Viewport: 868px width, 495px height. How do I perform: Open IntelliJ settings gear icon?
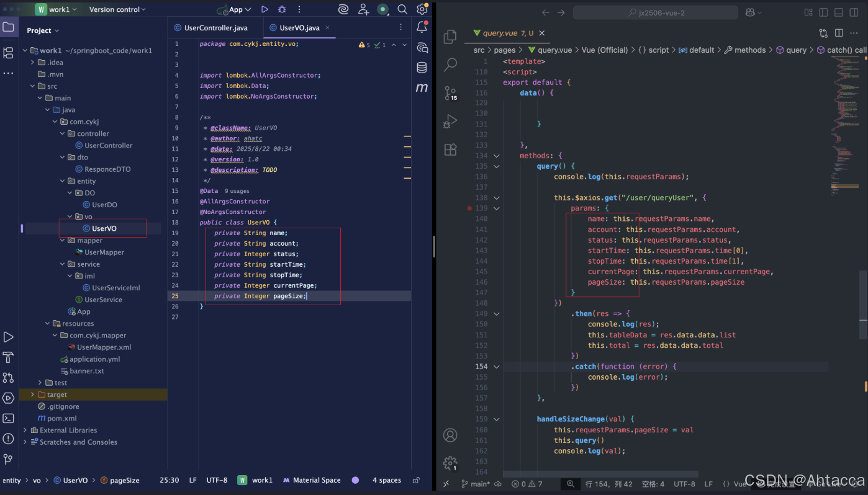point(422,9)
